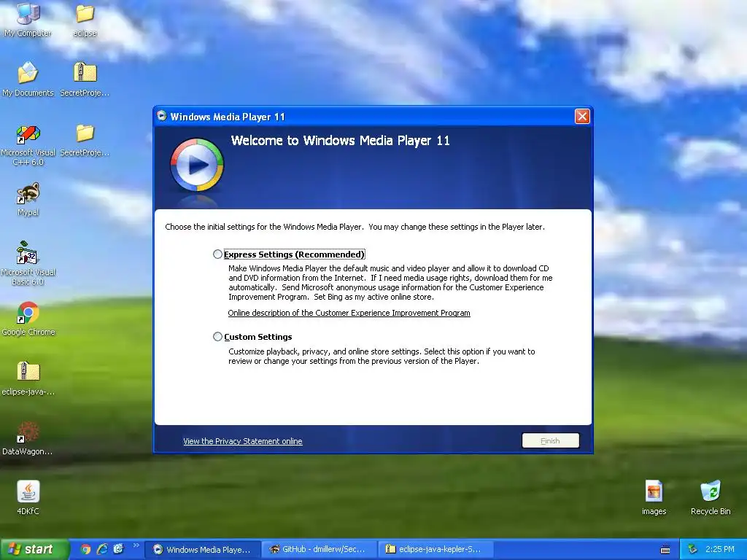Switch to Windows Media Player taskbar button
The height and width of the screenshot is (560, 747).
click(x=203, y=550)
